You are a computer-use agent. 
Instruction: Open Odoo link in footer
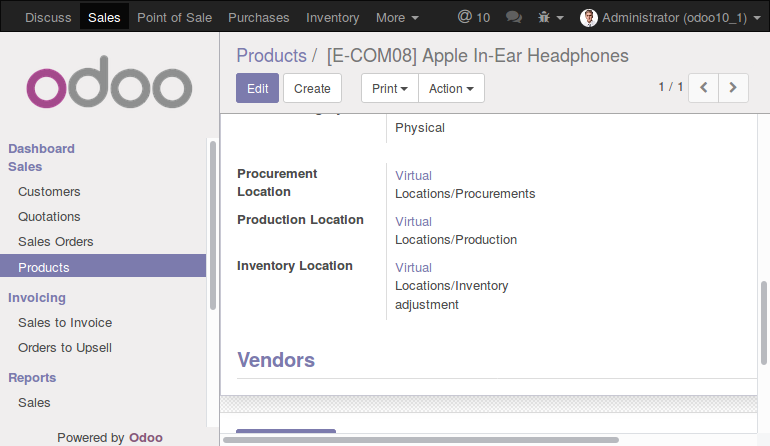click(146, 438)
